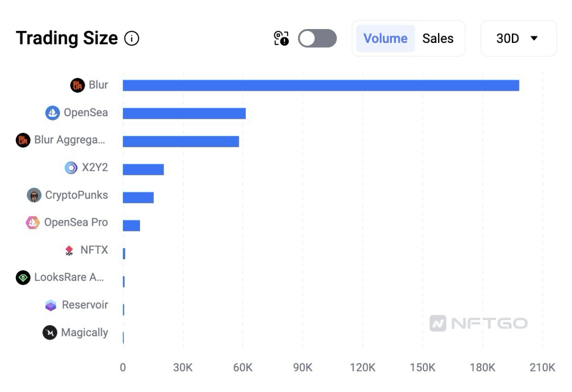Click the Reservoir logo icon
572x392 pixels.
tap(51, 305)
